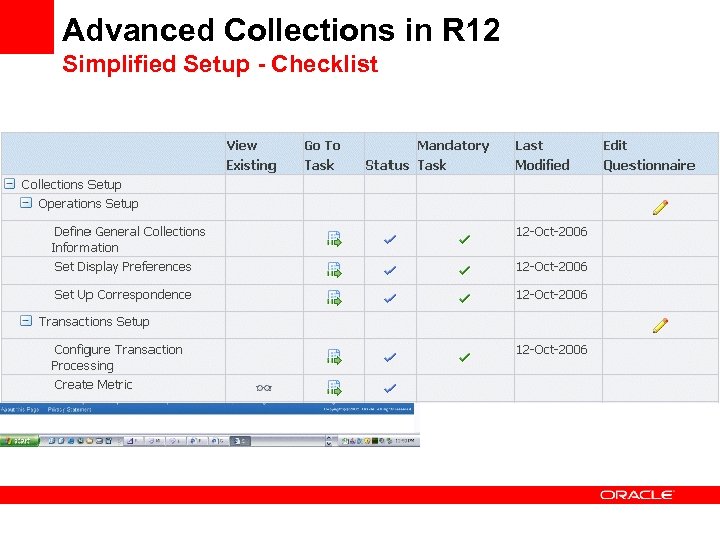Select Set Display Preferences task
720x540 pixels.
123,267
